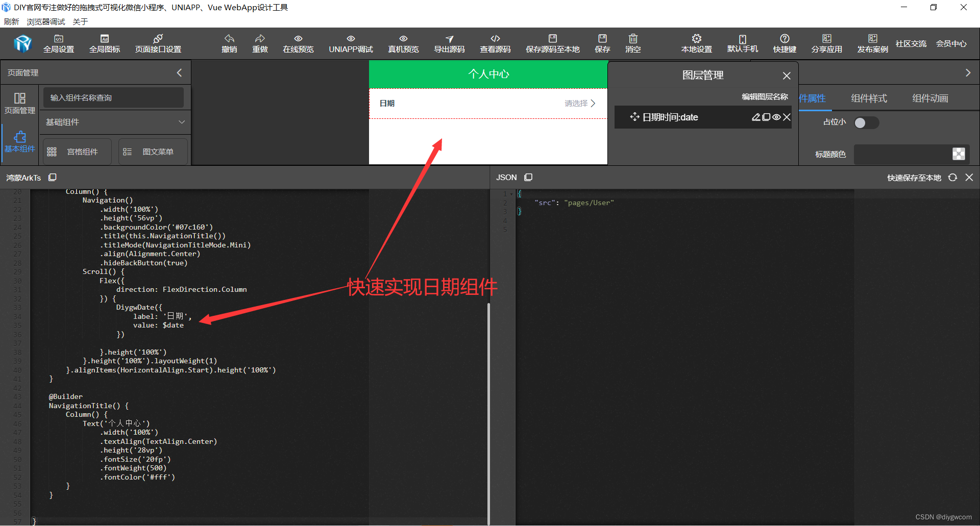
Task: Select 基本组件 puzzle sidebar icon
Action: [20, 141]
